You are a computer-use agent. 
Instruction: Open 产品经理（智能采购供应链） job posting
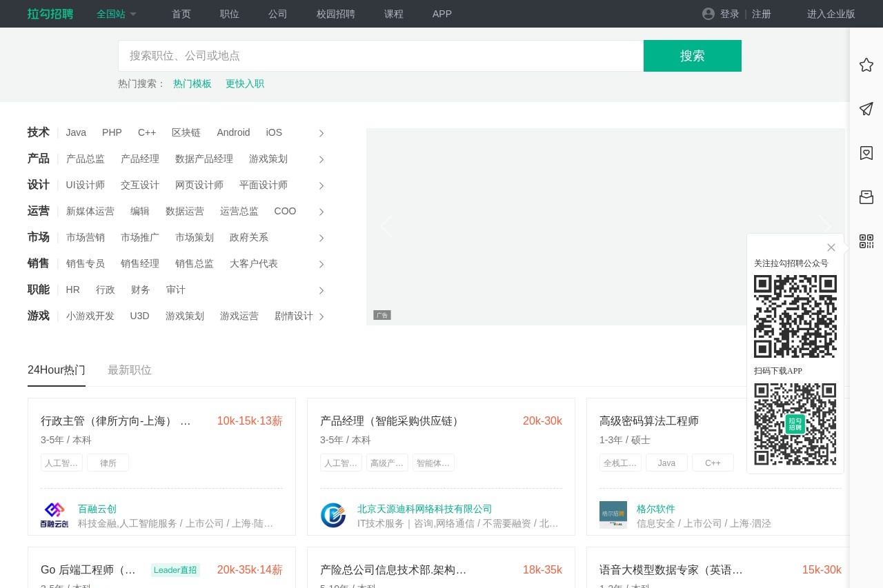pyautogui.click(x=390, y=420)
